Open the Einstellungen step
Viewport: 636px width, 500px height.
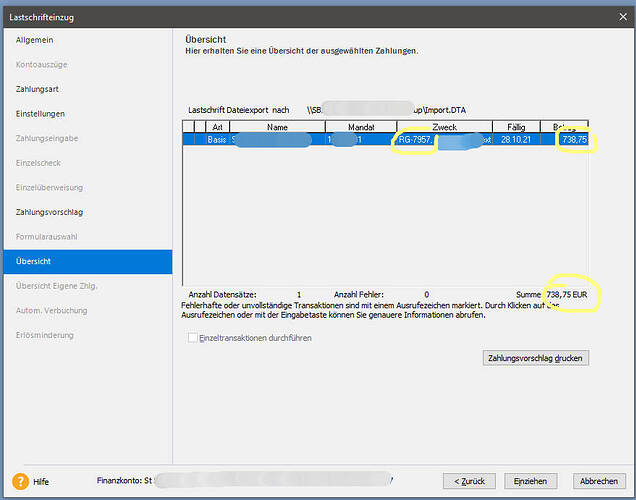(40, 114)
